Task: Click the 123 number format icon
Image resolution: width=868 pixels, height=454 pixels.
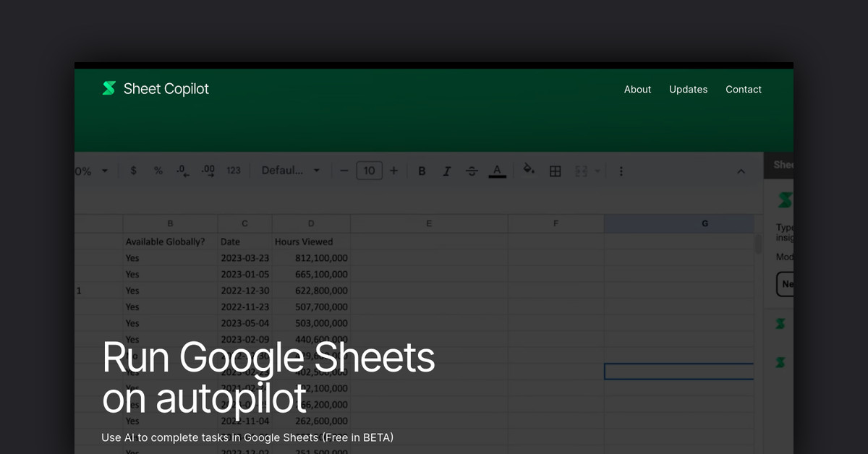Action: 233,171
